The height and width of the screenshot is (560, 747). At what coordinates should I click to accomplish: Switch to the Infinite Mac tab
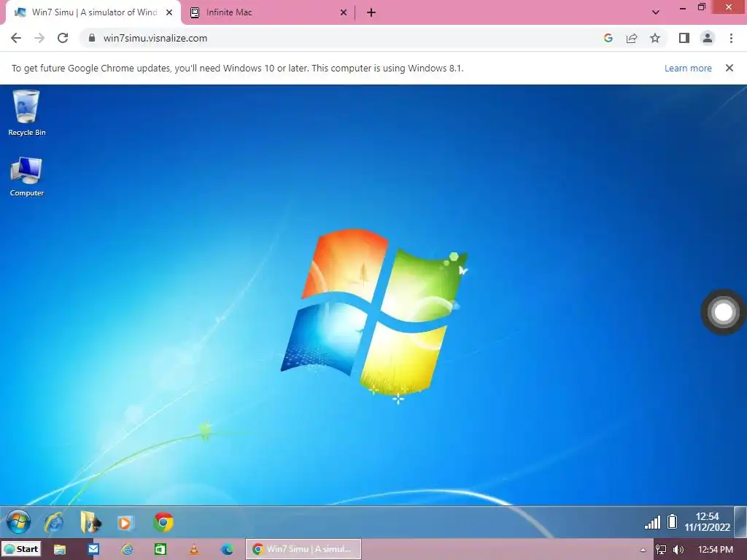point(269,12)
